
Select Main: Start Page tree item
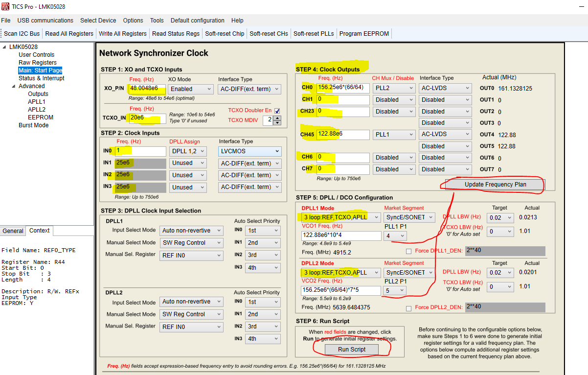(41, 70)
